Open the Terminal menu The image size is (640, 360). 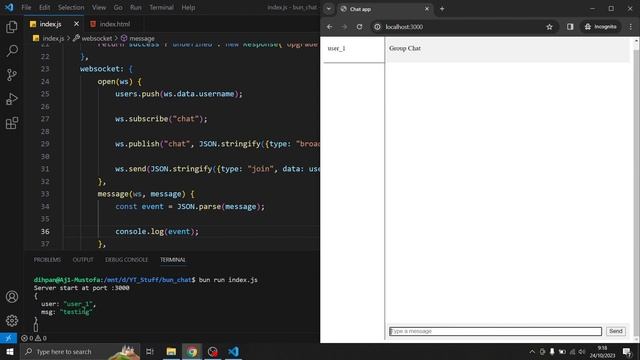coord(161,7)
